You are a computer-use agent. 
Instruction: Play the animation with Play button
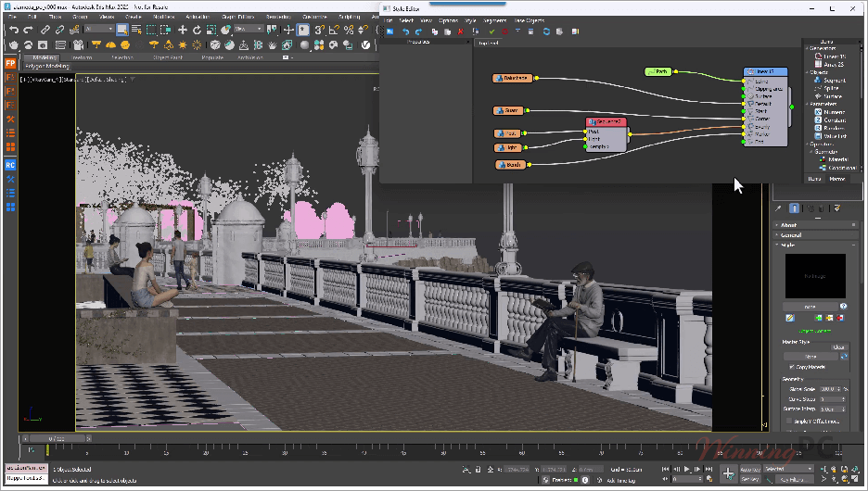pyautogui.click(x=686, y=469)
